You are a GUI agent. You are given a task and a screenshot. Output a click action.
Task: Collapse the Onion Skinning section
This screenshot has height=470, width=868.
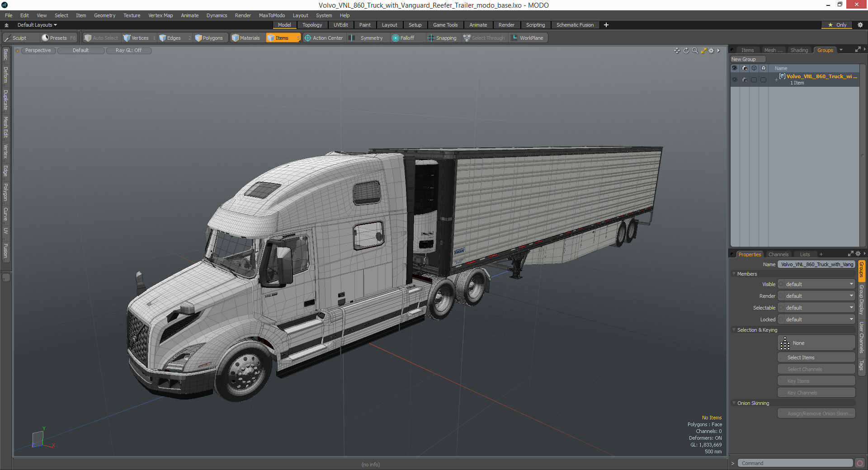pyautogui.click(x=734, y=403)
